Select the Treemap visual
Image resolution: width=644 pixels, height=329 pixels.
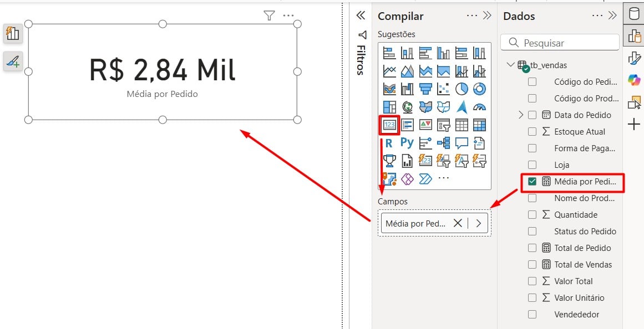tap(388, 106)
